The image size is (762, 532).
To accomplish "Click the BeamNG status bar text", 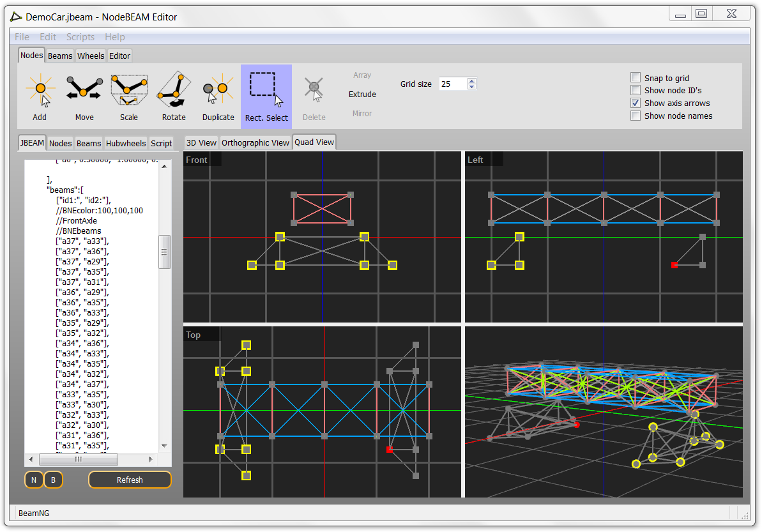I will pos(33,513).
